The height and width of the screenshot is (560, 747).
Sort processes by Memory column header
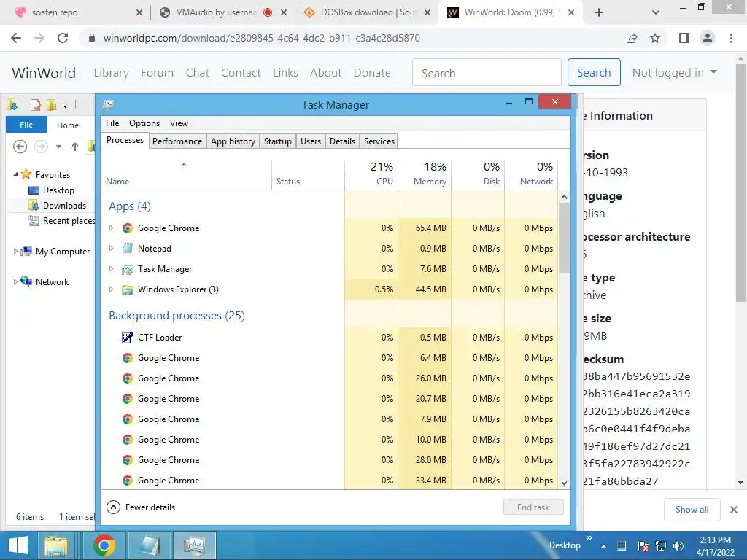(x=425, y=174)
